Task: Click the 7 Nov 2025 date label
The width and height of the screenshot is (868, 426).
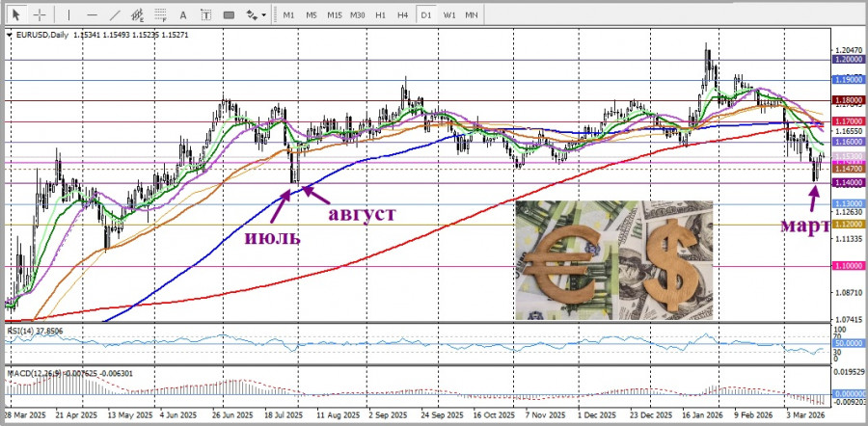Action: (545, 415)
